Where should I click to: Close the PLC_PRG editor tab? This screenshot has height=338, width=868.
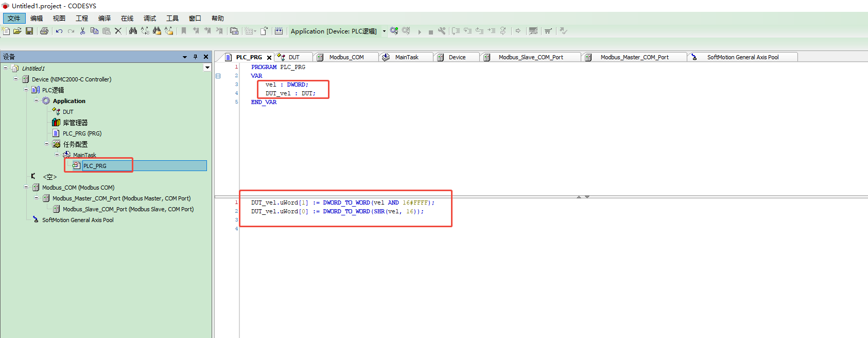(269, 58)
